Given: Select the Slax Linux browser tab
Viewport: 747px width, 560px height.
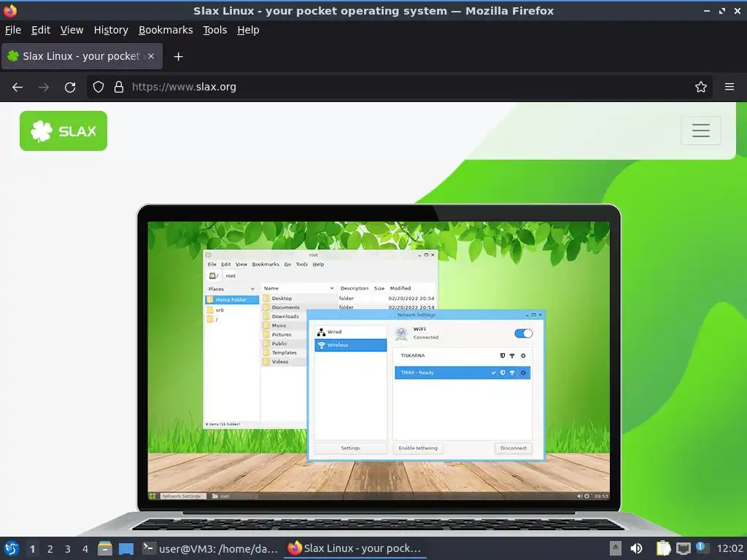Looking at the screenshot, I should 82,56.
